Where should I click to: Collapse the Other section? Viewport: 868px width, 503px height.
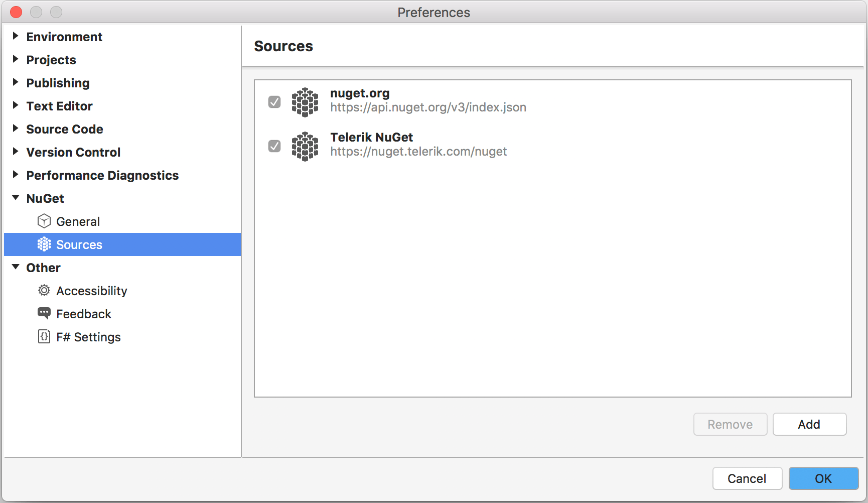[x=16, y=267]
